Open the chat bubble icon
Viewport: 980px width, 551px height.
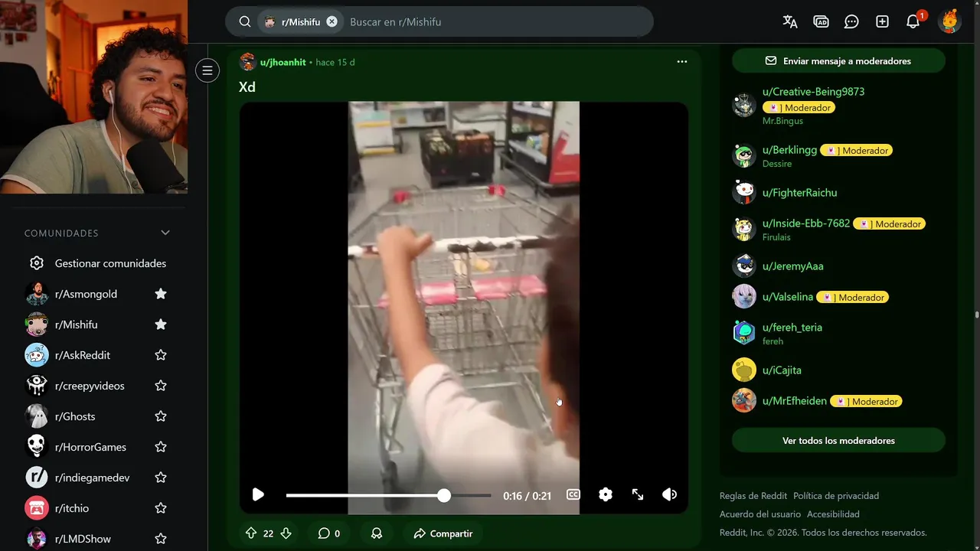(x=851, y=21)
